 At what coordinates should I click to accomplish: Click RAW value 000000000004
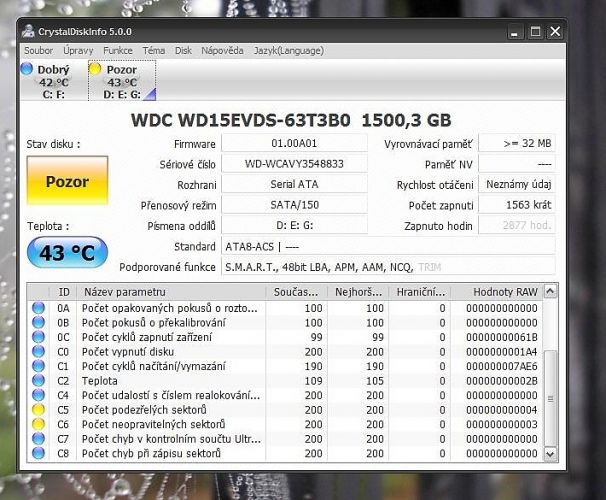[x=502, y=410]
